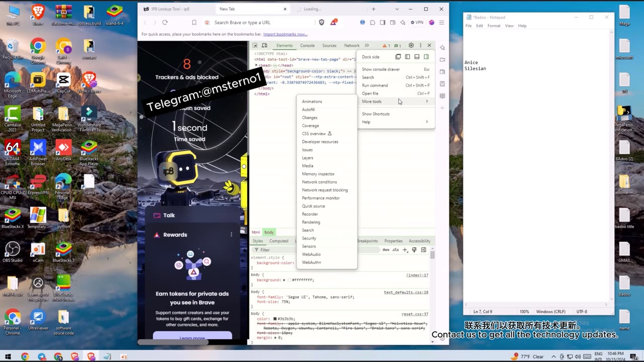Expand more DevTools tabs chevron

click(x=367, y=45)
